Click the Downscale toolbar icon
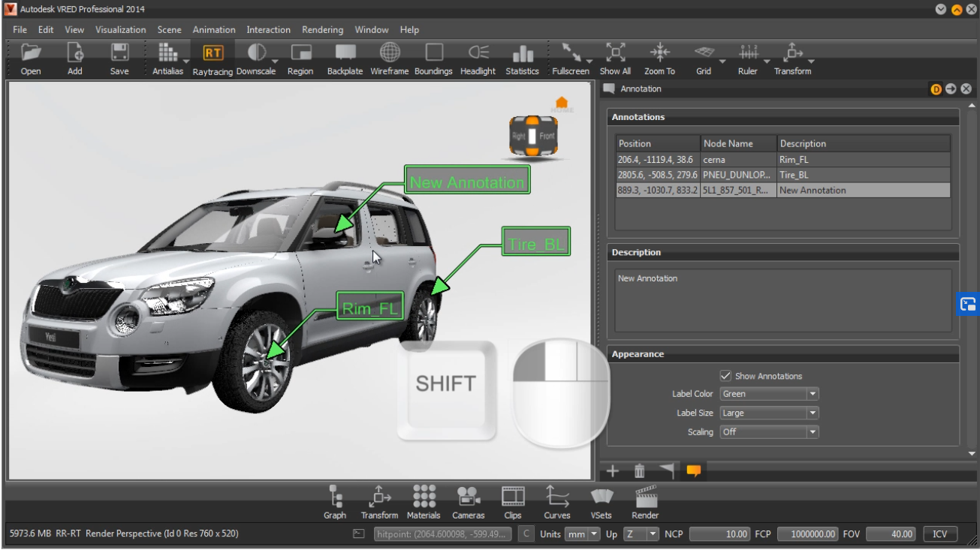This screenshot has height=550, width=980. click(x=257, y=53)
